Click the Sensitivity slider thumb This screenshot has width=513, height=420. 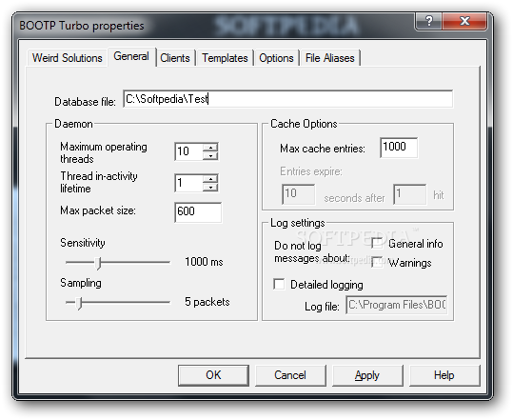pos(98,263)
